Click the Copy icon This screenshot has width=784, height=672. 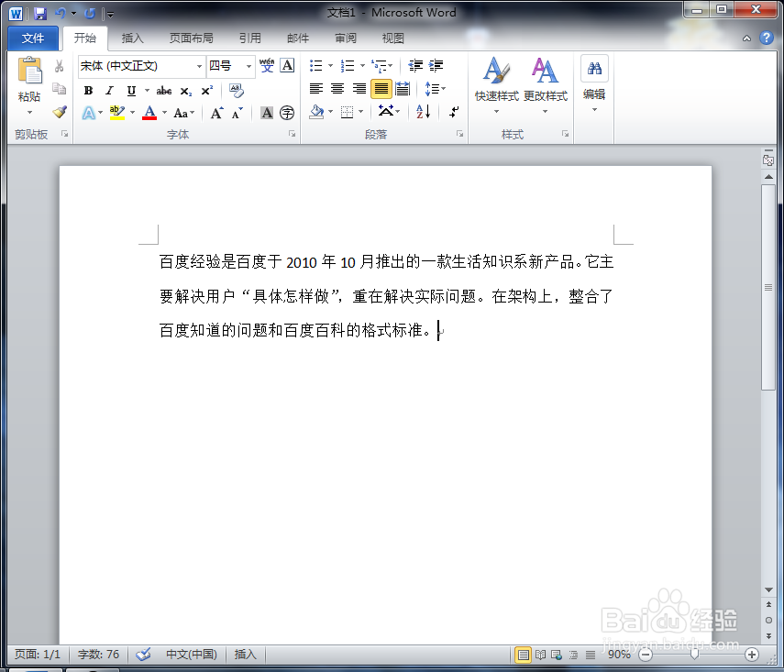[59, 89]
